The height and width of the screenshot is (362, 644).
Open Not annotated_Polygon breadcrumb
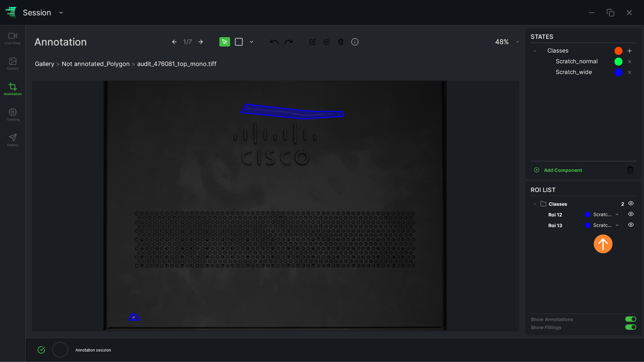point(95,64)
